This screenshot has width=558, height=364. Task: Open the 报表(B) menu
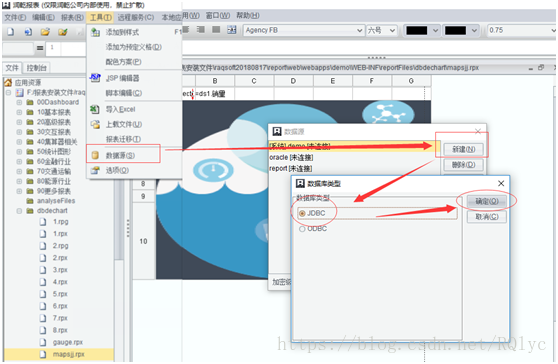pyautogui.click(x=72, y=17)
